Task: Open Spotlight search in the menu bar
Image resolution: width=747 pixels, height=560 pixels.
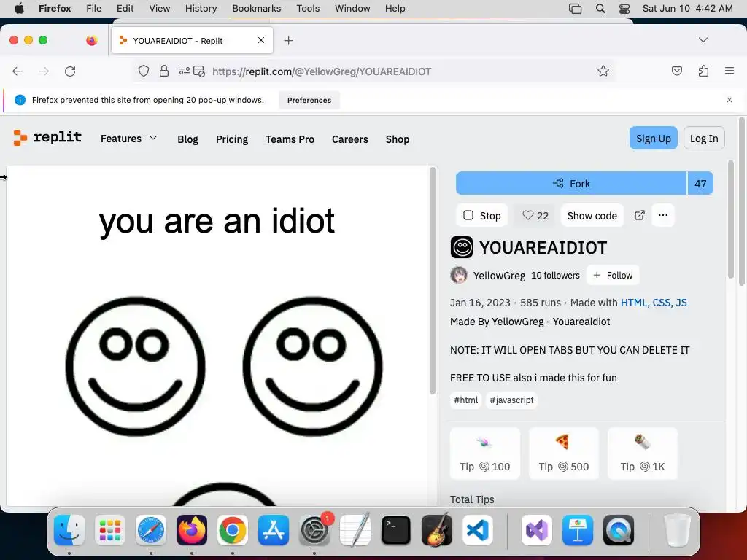Action: click(x=600, y=9)
